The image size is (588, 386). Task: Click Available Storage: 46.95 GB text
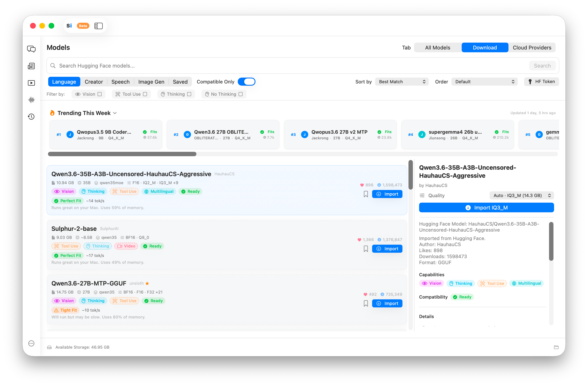tap(82, 347)
